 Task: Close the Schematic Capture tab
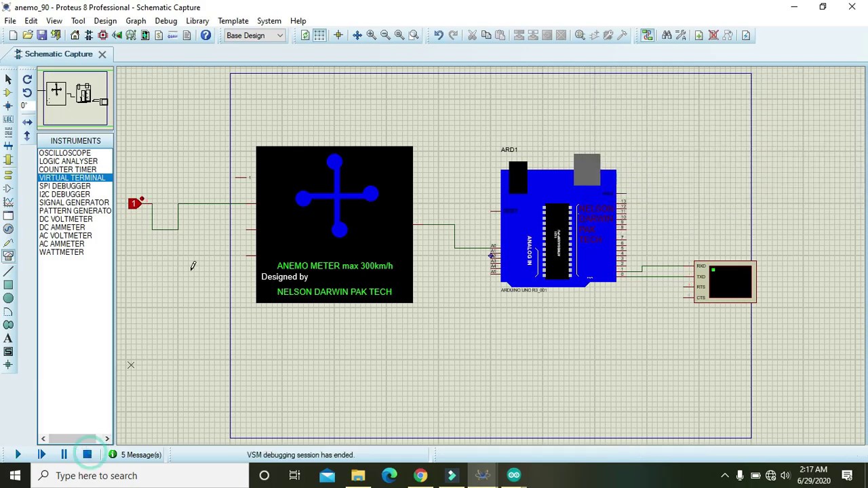point(102,54)
